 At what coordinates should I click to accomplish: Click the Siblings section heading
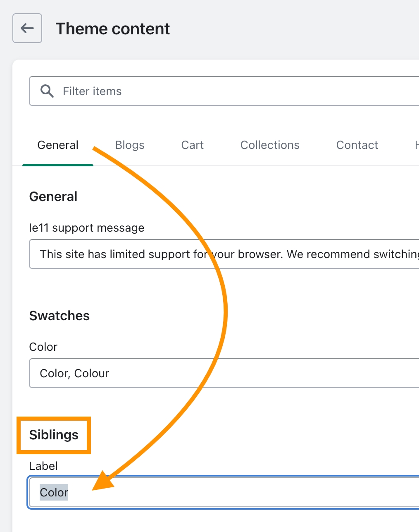point(54,435)
